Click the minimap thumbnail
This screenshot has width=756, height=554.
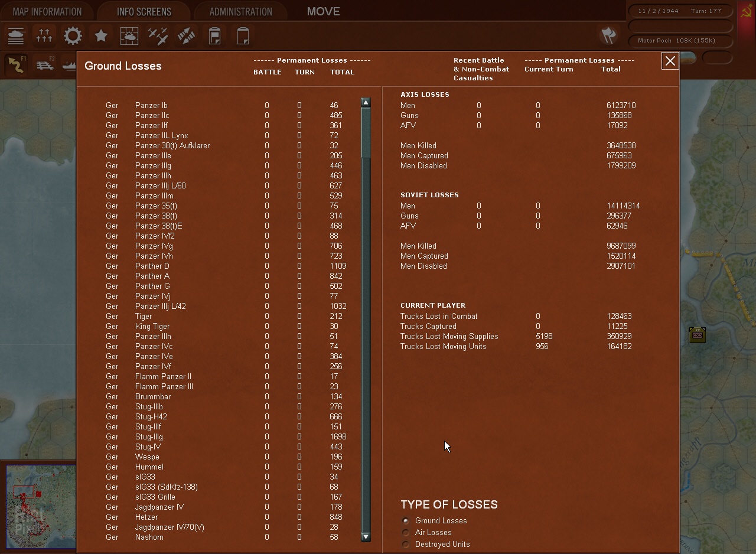coord(39,507)
